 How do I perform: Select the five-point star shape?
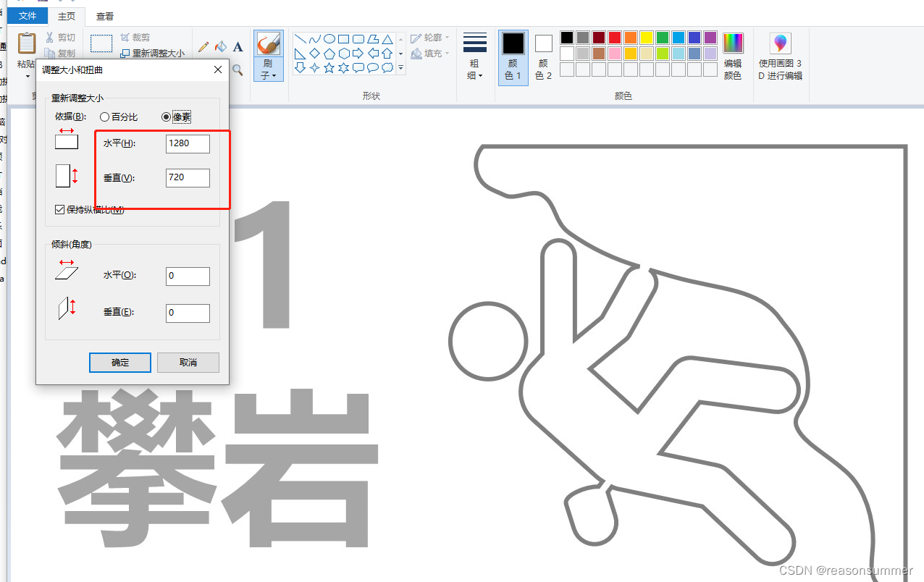click(329, 68)
